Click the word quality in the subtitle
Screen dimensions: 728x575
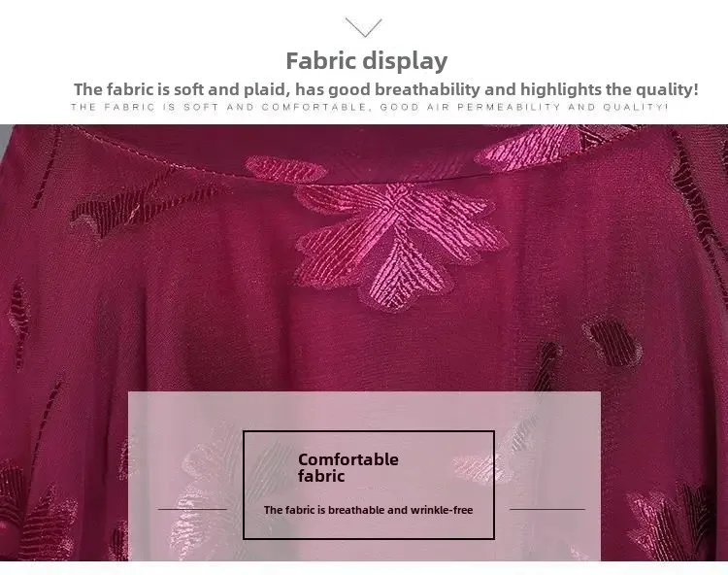point(664,89)
